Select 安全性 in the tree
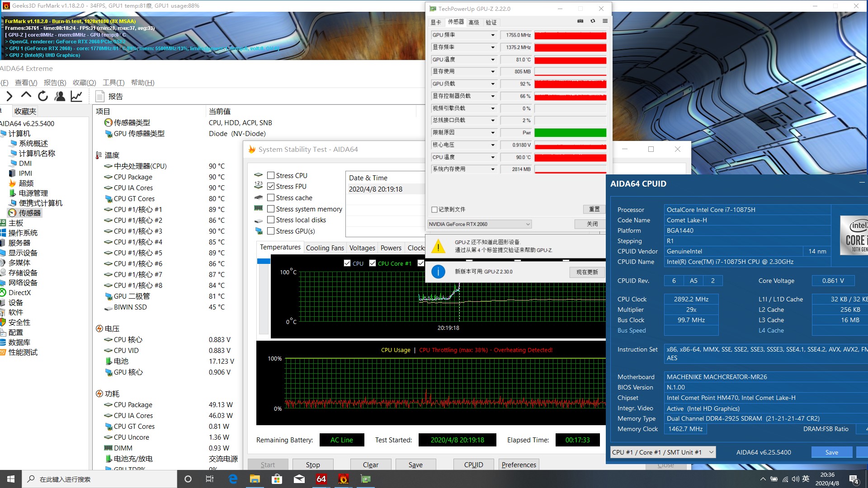 [19, 322]
